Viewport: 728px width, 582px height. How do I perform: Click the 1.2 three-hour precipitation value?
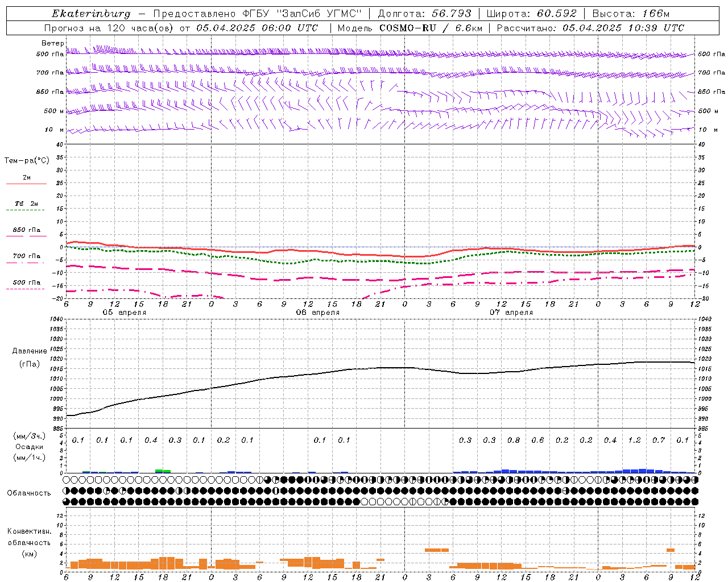pos(634,440)
